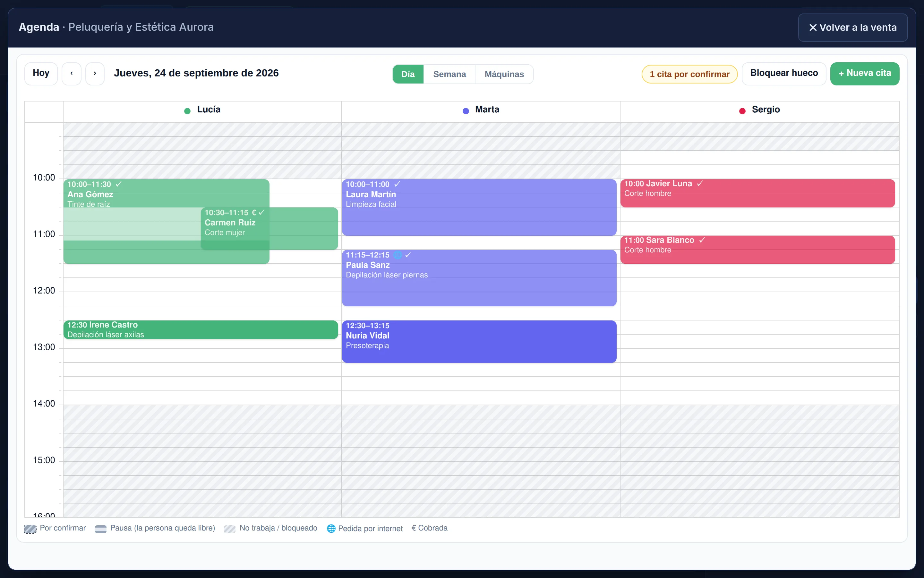Click the Bloquear hueco button
This screenshot has width=924, height=578.
click(784, 74)
